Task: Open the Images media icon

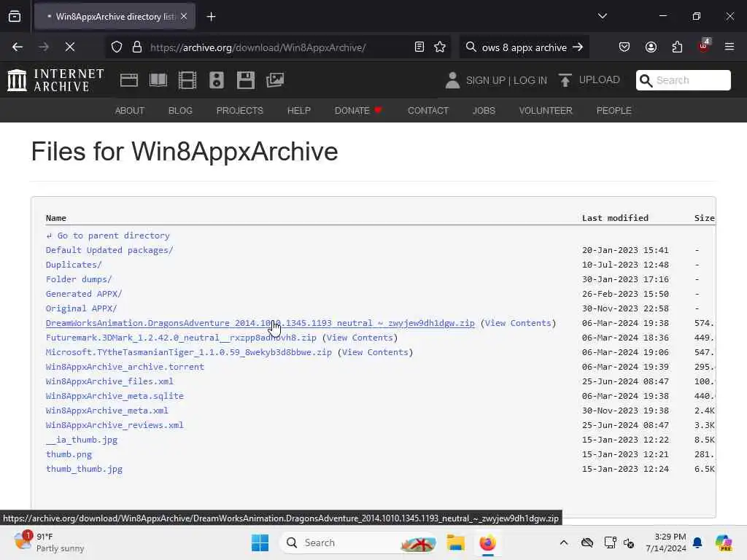Action: point(275,80)
